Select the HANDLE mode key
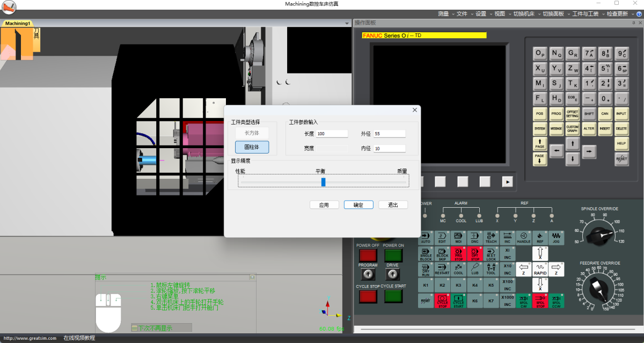Screen dimensions: 644x343 (523, 238)
